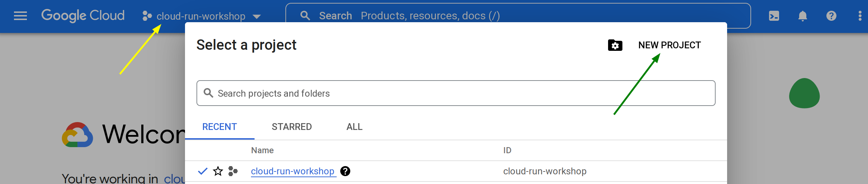Click the magnifier icon in top search bar
The image size is (868, 184).
point(305,16)
